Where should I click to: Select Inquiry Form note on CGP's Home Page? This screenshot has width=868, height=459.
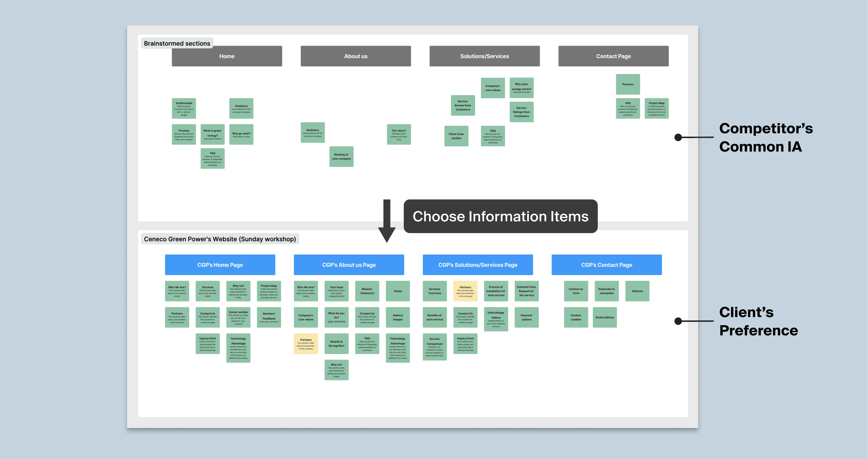point(208,344)
